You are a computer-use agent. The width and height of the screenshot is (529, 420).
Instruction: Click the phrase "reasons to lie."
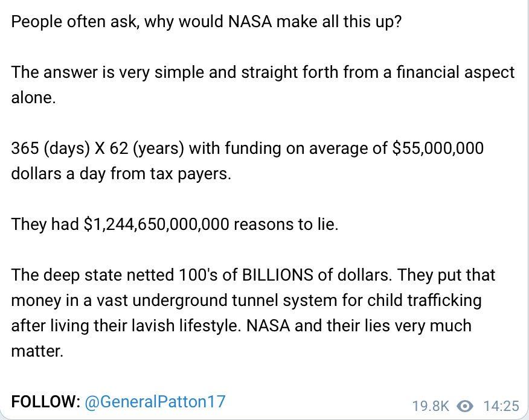(286, 224)
